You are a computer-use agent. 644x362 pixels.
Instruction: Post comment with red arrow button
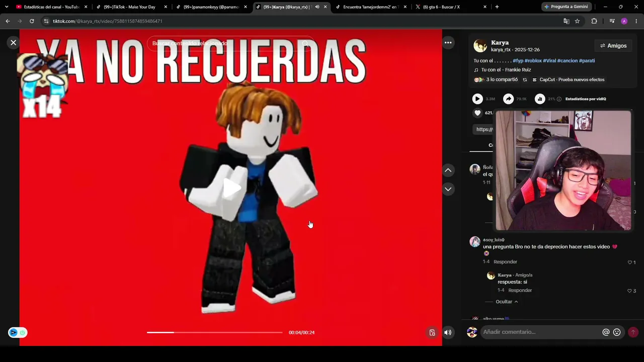pyautogui.click(x=633, y=332)
